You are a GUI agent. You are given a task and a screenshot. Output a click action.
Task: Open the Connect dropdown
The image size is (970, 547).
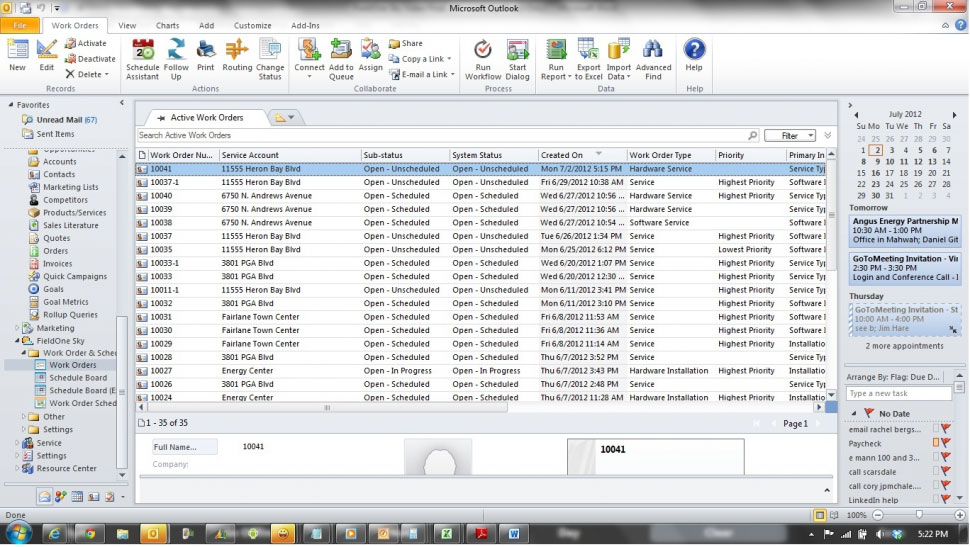point(309,77)
